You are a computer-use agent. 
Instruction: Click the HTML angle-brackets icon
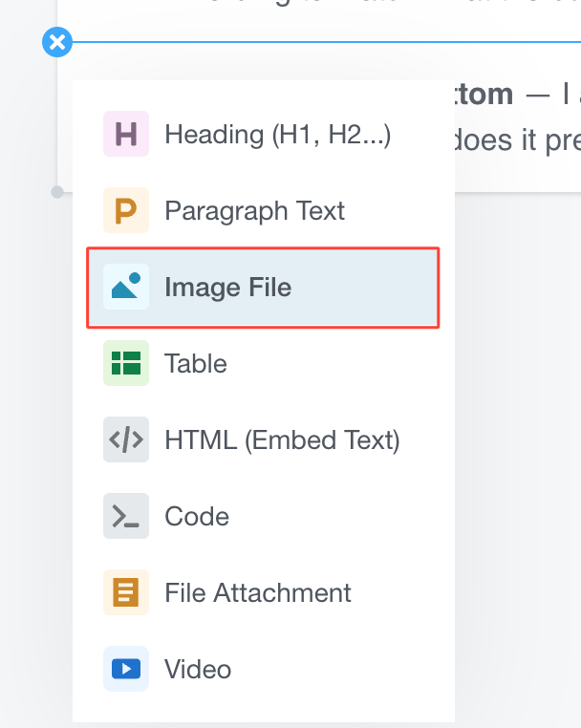[126, 439]
